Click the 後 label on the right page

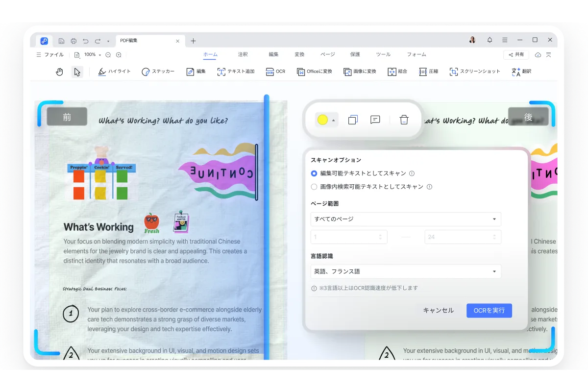(x=528, y=117)
